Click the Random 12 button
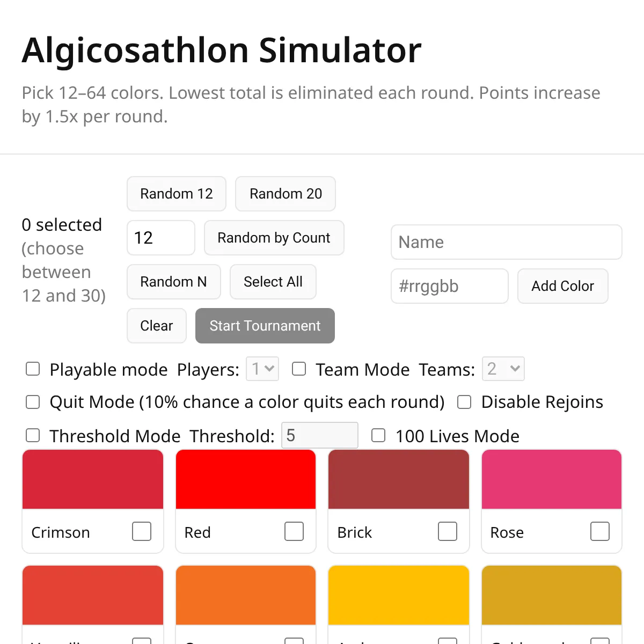This screenshot has width=644, height=644. coord(177,194)
